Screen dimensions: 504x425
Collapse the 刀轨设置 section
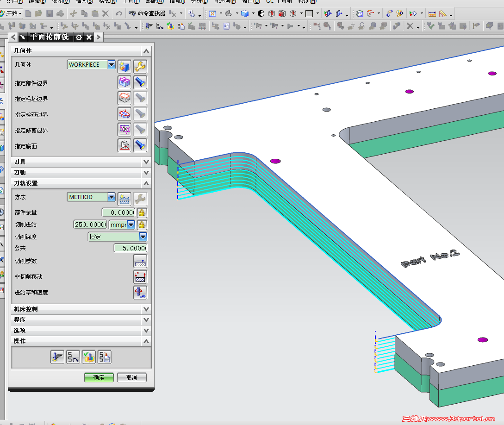tap(146, 183)
